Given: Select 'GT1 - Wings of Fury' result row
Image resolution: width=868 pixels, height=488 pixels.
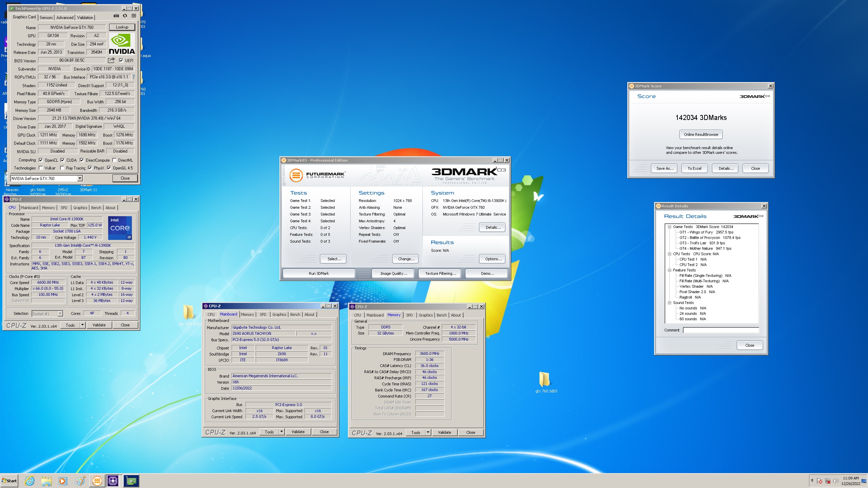Looking at the screenshot, I should click(x=706, y=232).
